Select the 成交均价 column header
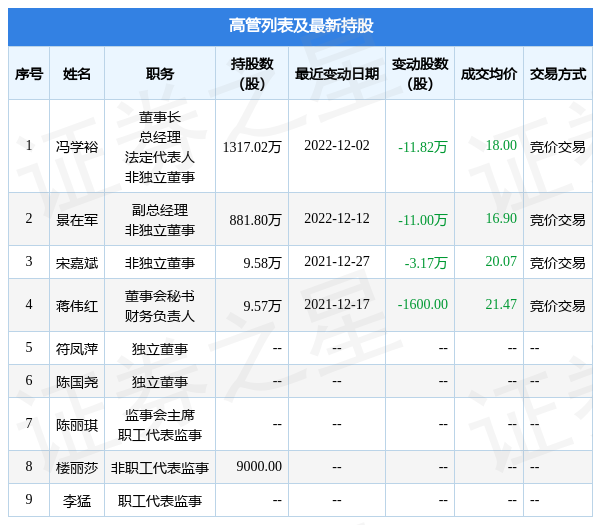 pos(489,74)
